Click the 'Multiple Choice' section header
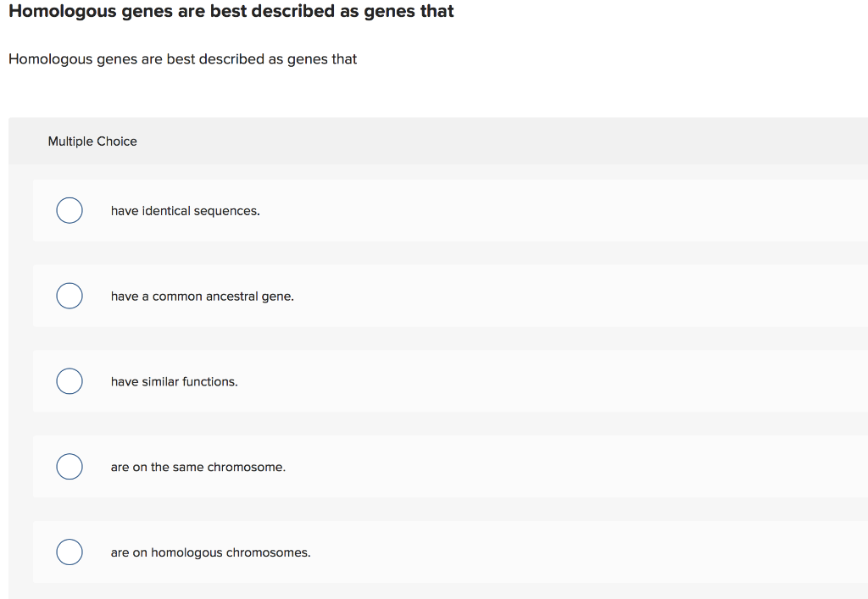 pos(92,141)
